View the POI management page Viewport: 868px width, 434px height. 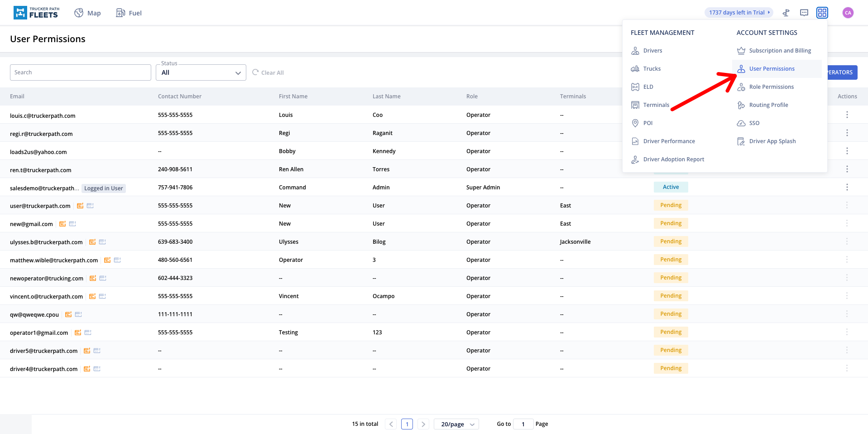648,123
